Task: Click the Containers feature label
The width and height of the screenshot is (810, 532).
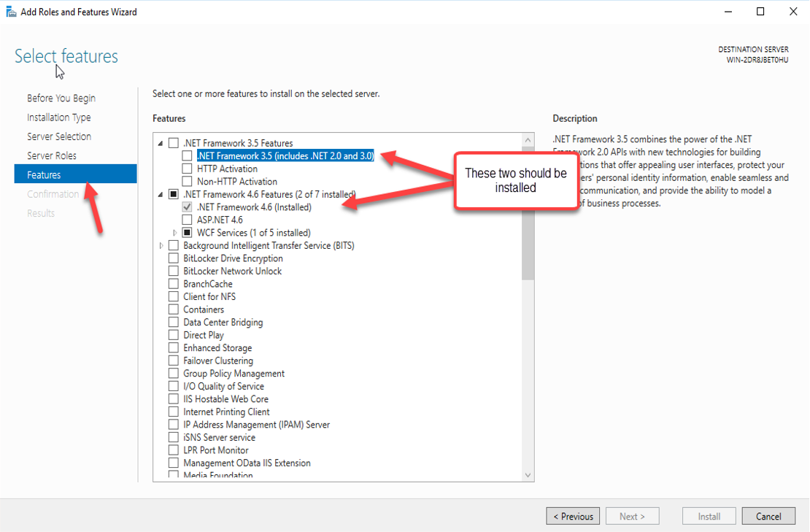Action: point(204,309)
